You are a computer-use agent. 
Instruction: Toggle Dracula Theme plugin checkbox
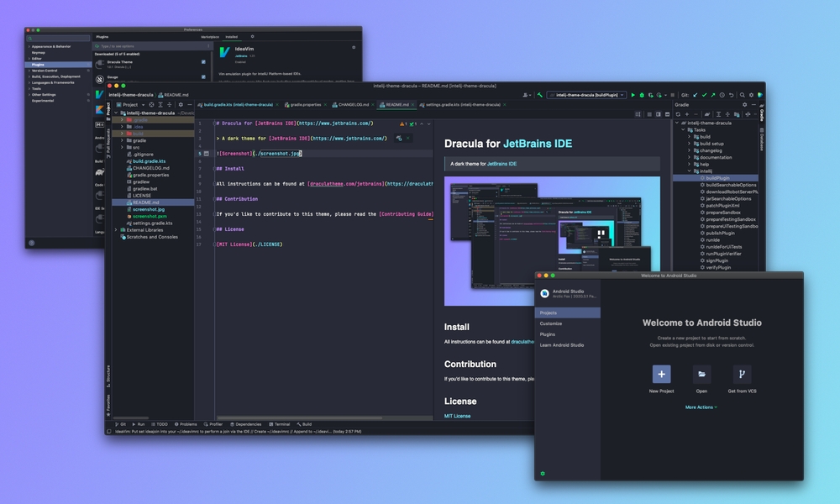click(x=203, y=62)
